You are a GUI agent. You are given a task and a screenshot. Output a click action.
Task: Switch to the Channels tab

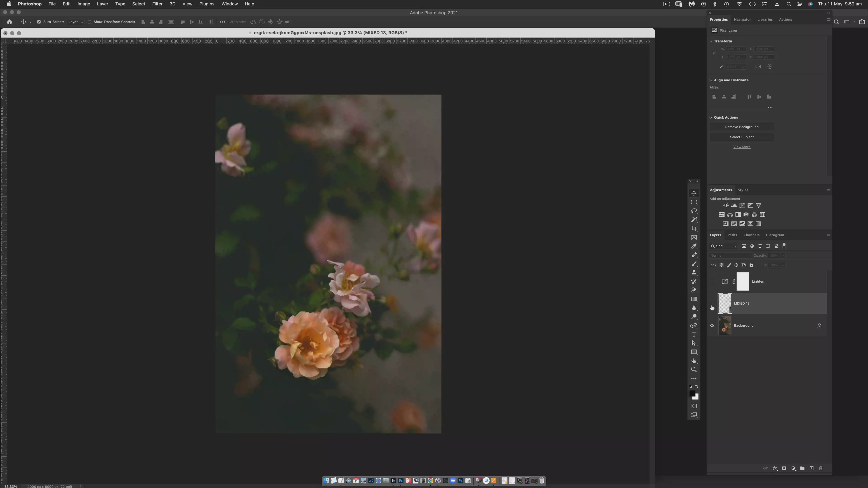pyautogui.click(x=751, y=235)
